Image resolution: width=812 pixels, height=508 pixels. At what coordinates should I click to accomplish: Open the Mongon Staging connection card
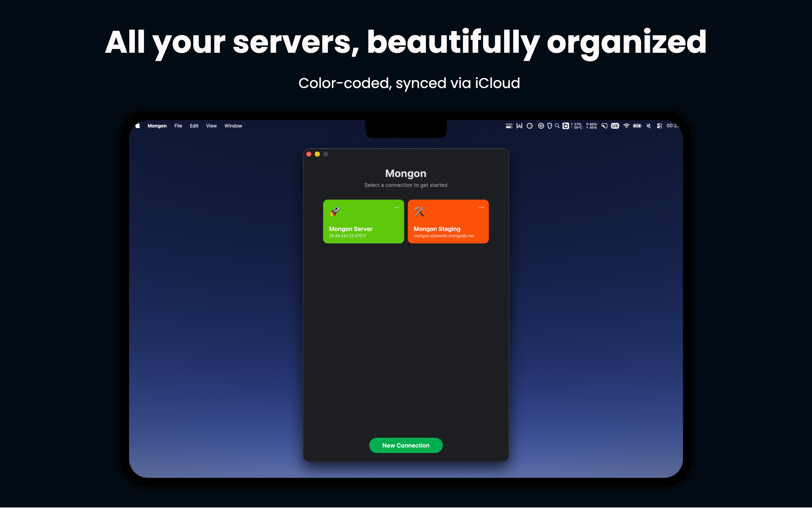click(x=448, y=222)
